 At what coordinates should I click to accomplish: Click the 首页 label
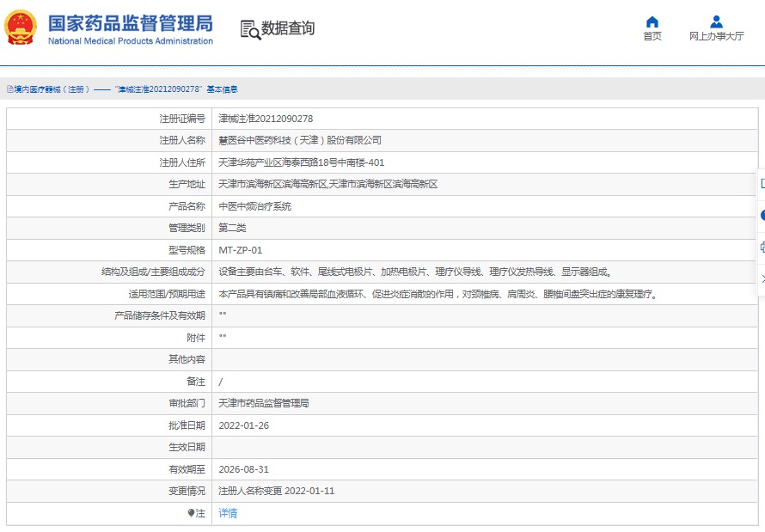(x=652, y=36)
